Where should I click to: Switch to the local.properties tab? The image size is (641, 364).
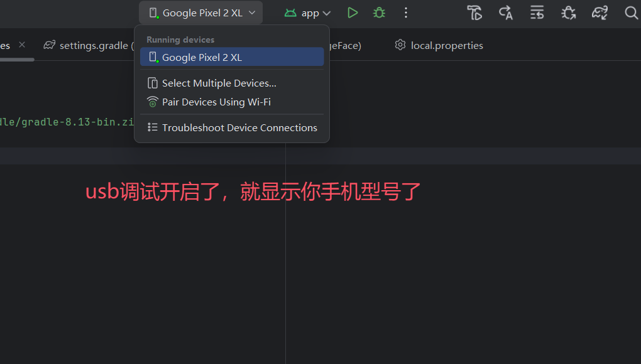point(439,45)
